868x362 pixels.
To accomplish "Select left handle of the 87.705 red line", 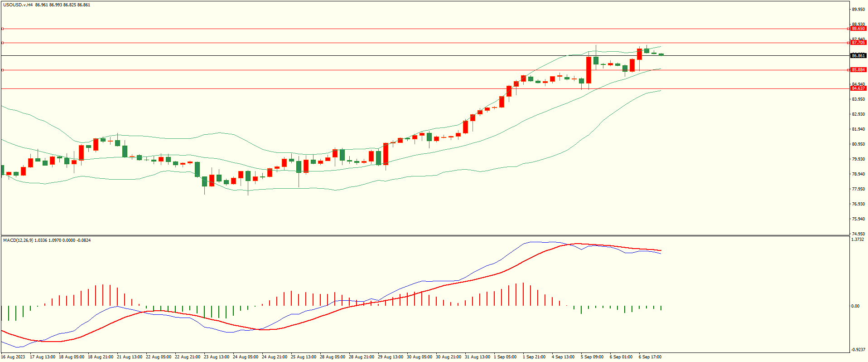I will 2,43.
